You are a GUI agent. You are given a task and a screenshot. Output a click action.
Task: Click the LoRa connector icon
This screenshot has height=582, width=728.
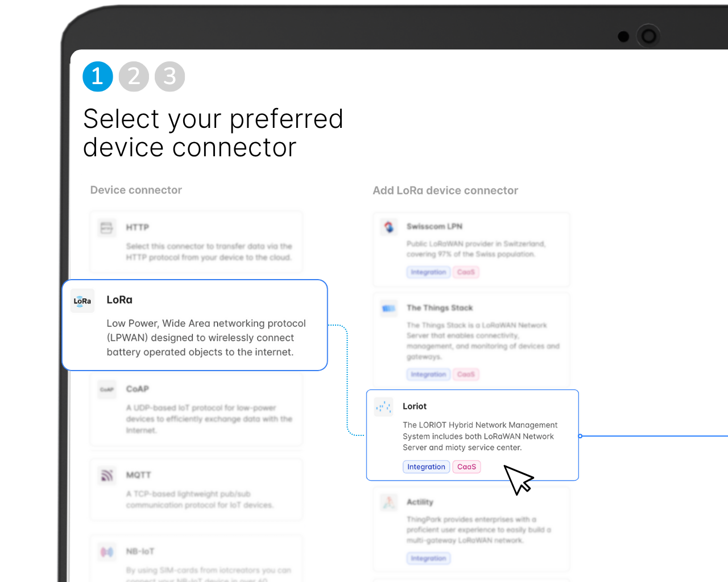point(82,301)
